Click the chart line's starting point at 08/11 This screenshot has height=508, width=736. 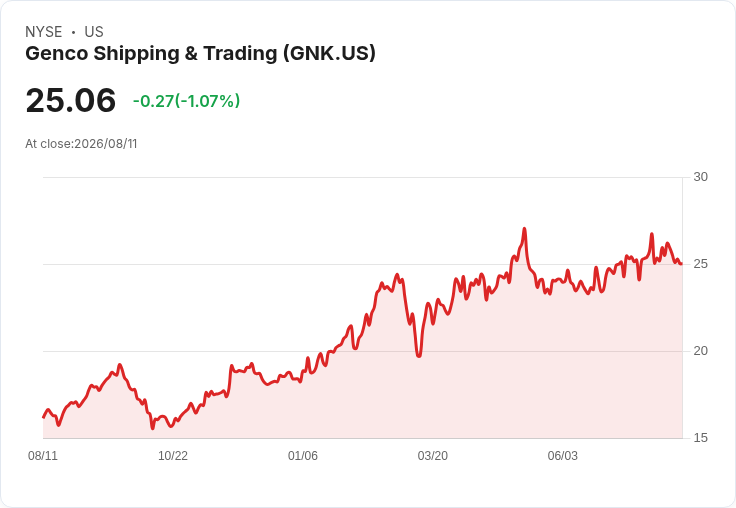pos(44,416)
